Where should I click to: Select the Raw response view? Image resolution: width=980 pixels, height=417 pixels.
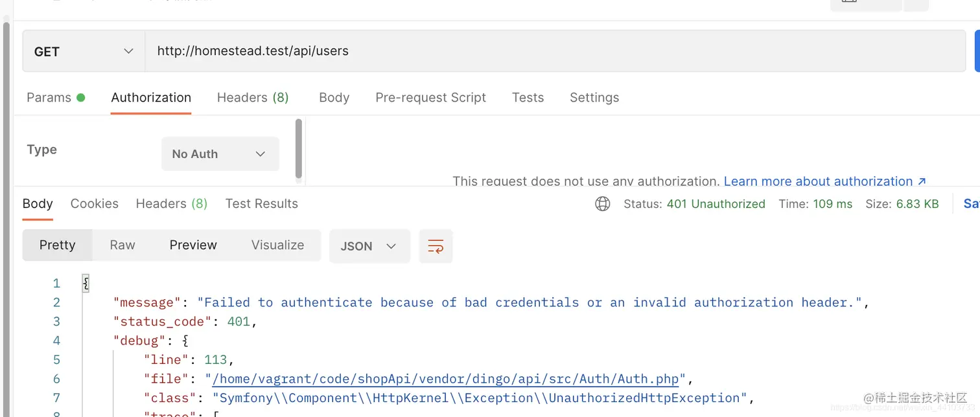(x=122, y=245)
